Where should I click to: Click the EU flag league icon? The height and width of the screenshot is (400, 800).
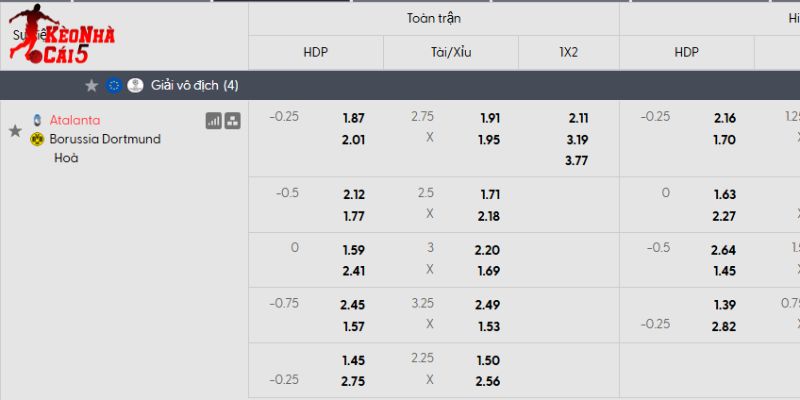pyautogui.click(x=114, y=86)
